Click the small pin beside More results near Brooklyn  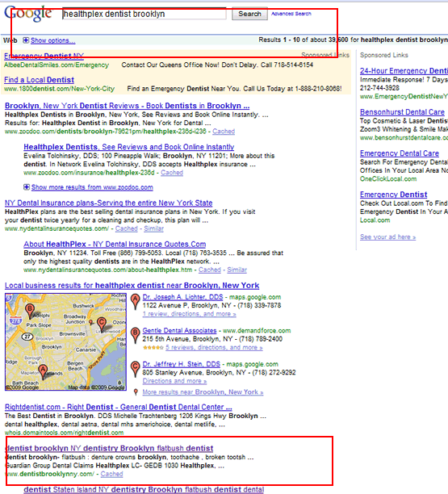click(x=136, y=392)
